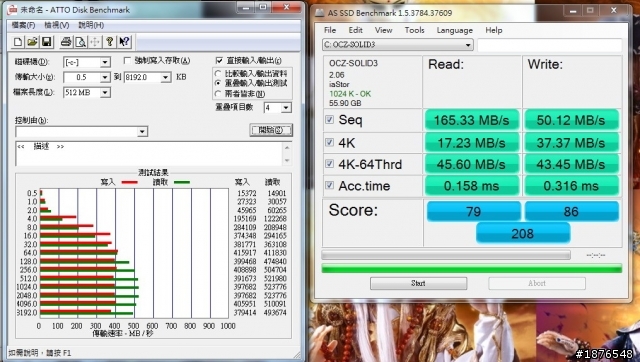Click the 523776 read value in the 1024.0 row
The height and width of the screenshot is (362, 640).
(276, 287)
